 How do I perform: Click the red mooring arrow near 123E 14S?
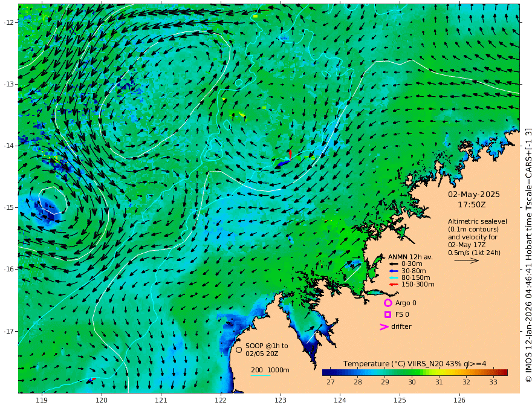tap(290, 154)
